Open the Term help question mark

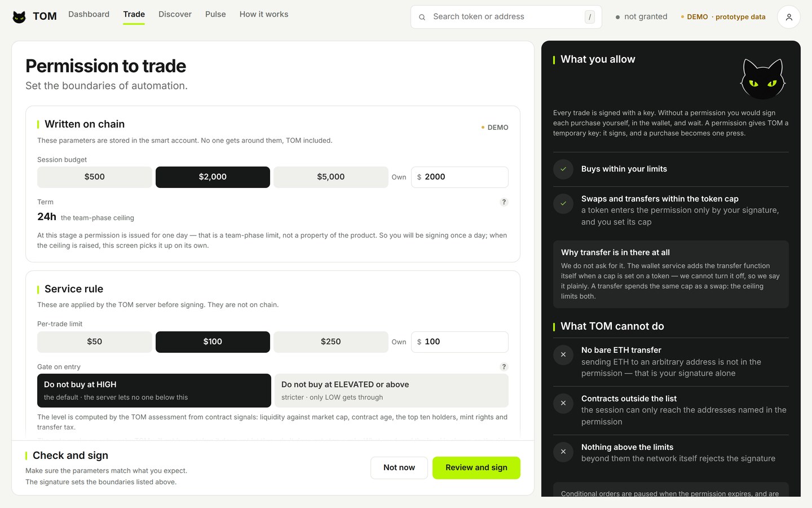click(504, 202)
